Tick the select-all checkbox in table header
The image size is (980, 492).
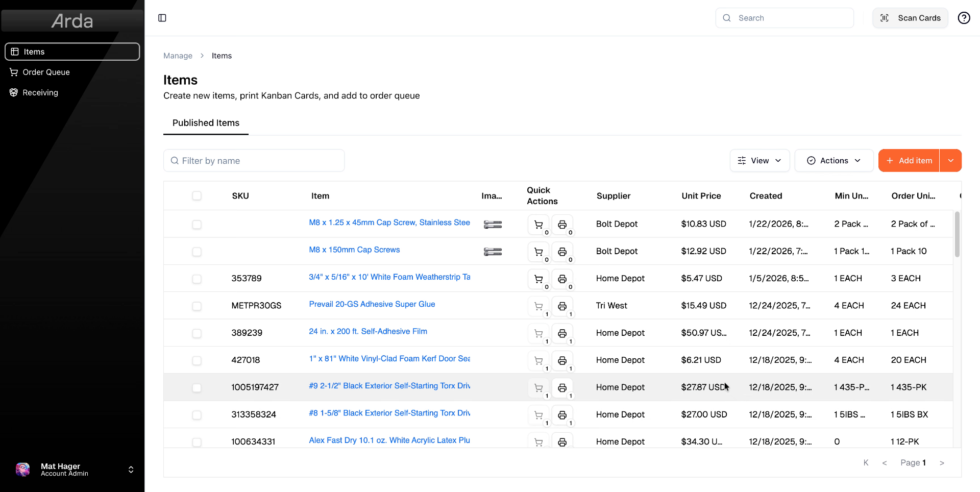(x=197, y=195)
